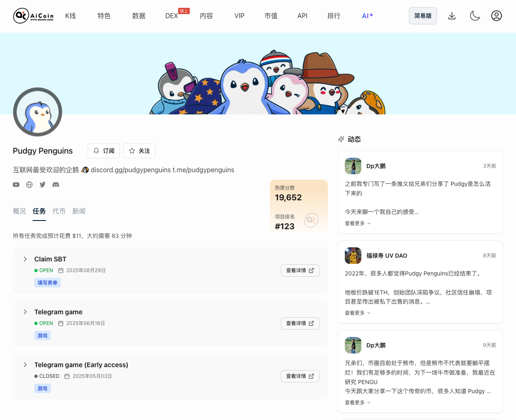Open 查看详情 for Telegram game
The height and width of the screenshot is (420, 516).
click(x=300, y=323)
